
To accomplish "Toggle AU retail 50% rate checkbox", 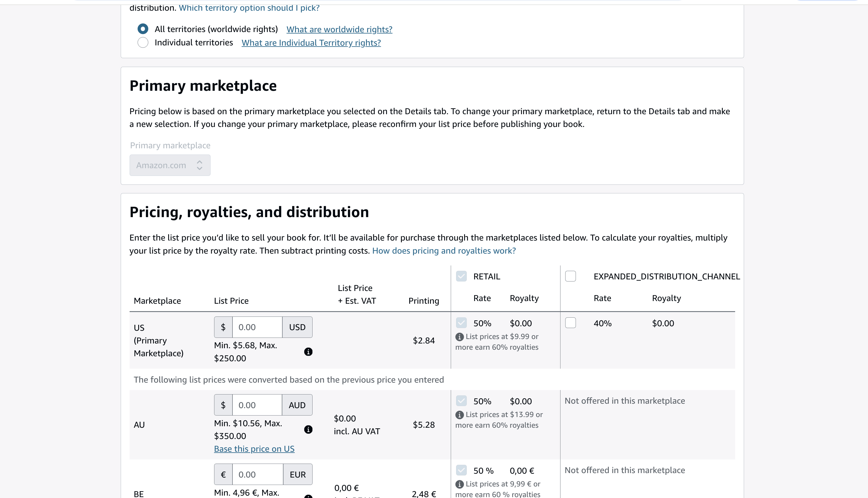I will tap(461, 400).
